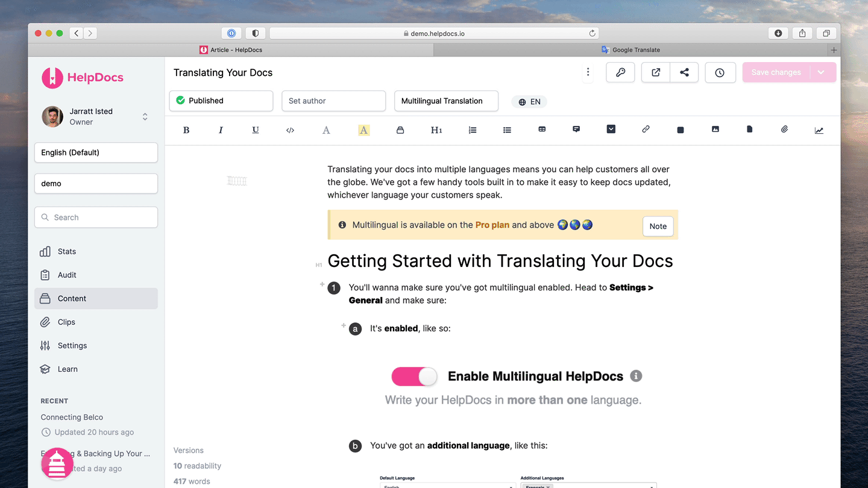
Task: Insert a numbered list
Action: coord(473,130)
